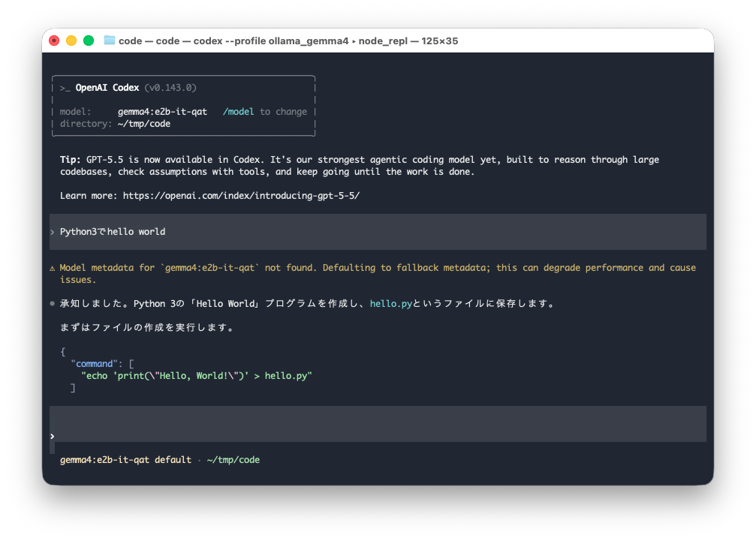Click the window title text with codex --profile

[288, 41]
